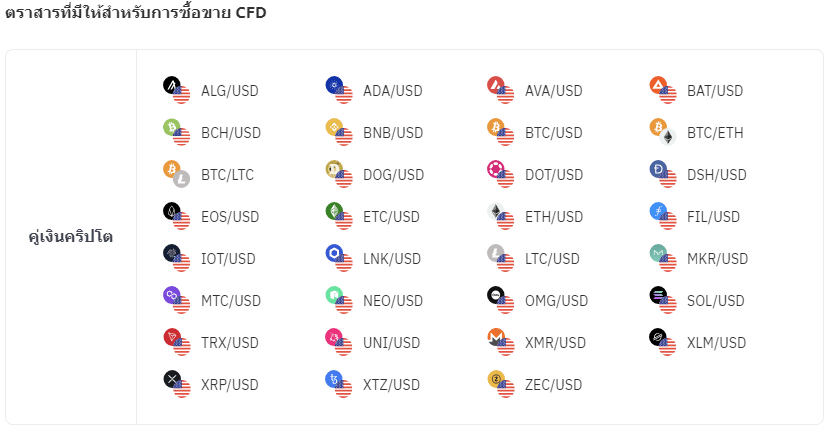This screenshot has width=828, height=428.
Task: Click the คู่เงินคริปโต category cell
Action: tap(71, 238)
